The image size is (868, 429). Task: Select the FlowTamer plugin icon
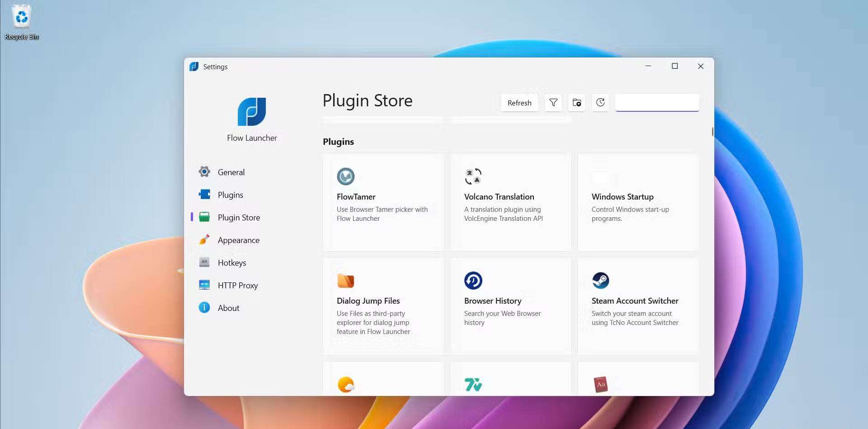coord(346,176)
